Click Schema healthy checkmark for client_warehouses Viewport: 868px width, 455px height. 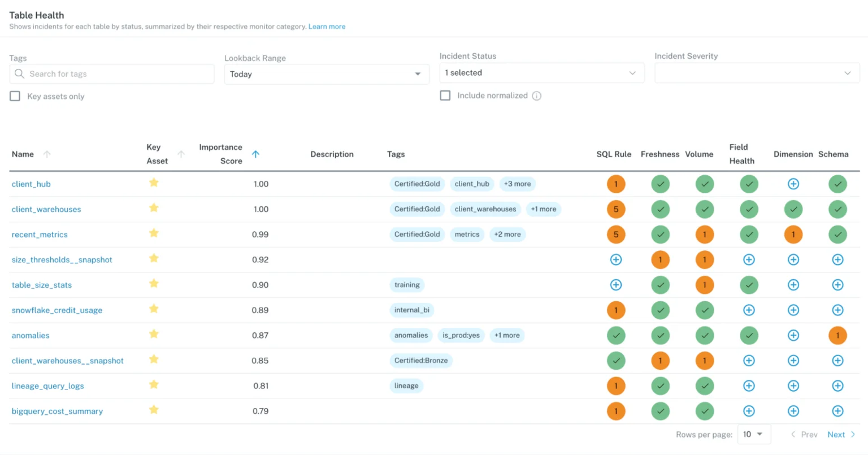point(837,209)
